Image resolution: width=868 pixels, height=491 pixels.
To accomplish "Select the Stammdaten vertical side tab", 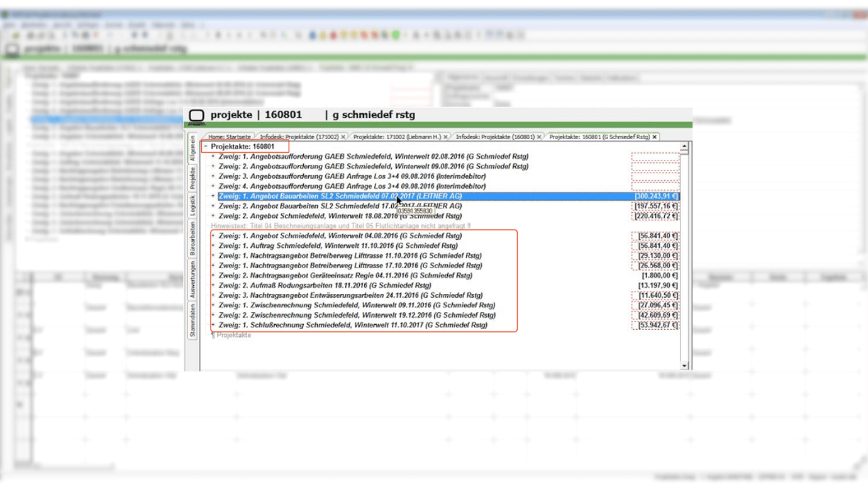I will tap(193, 320).
